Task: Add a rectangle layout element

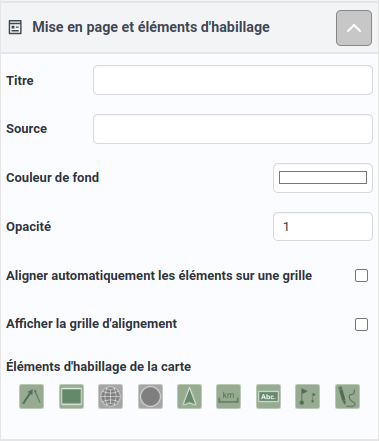Action: pos(71,396)
